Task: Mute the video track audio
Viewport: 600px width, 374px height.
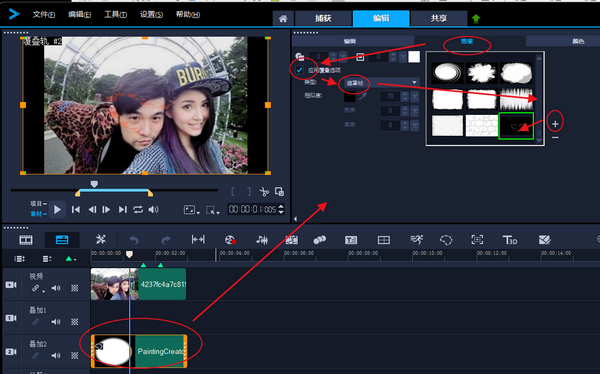Action: pos(56,288)
